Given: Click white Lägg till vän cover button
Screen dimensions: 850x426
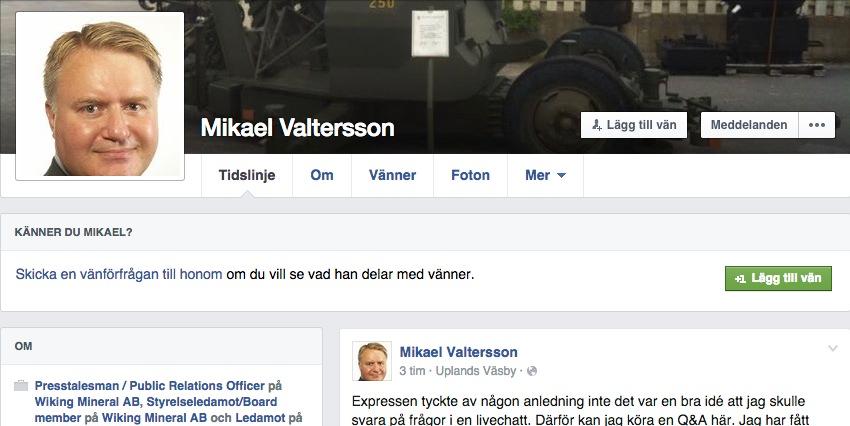Looking at the screenshot, I should [x=634, y=125].
